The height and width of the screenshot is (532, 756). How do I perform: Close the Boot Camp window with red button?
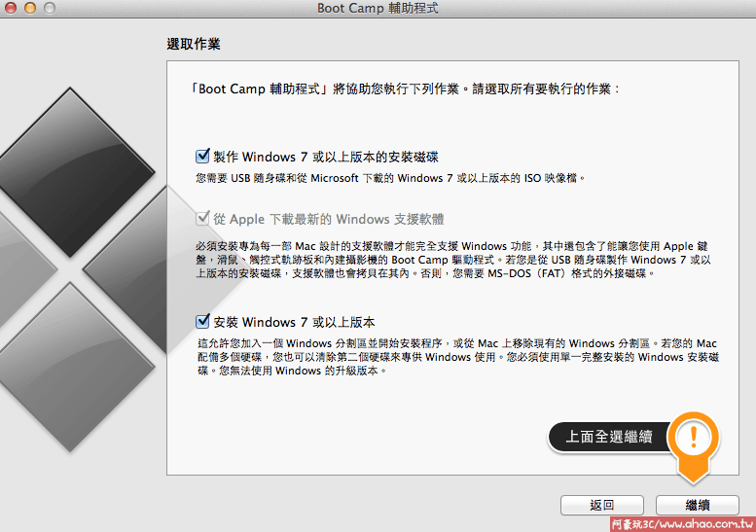[11, 8]
